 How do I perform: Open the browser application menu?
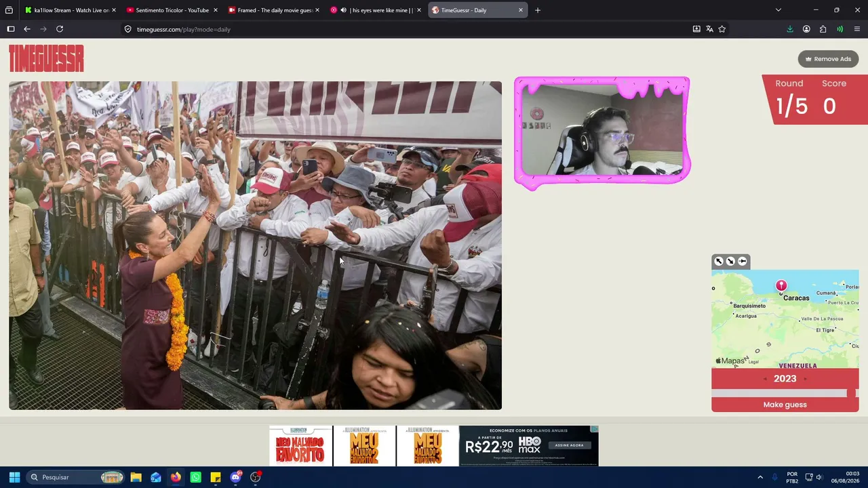pos(857,29)
